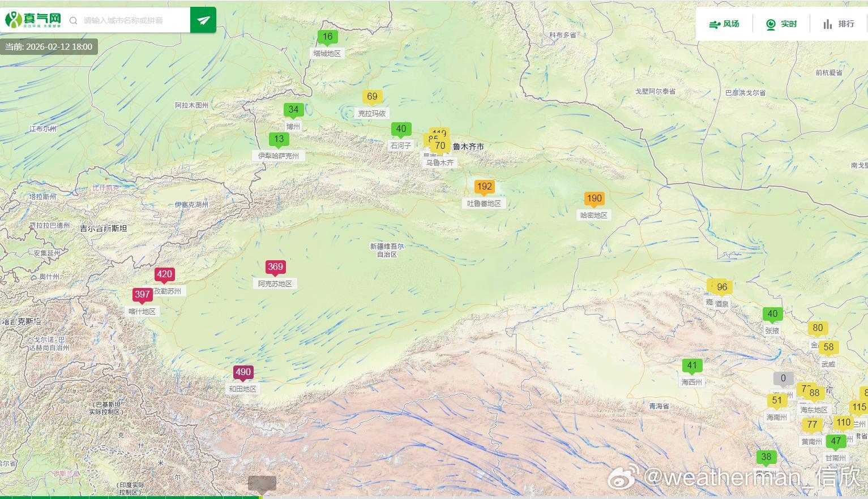
Task: Open the 喀什地区 marker showing 397
Action: [142, 295]
